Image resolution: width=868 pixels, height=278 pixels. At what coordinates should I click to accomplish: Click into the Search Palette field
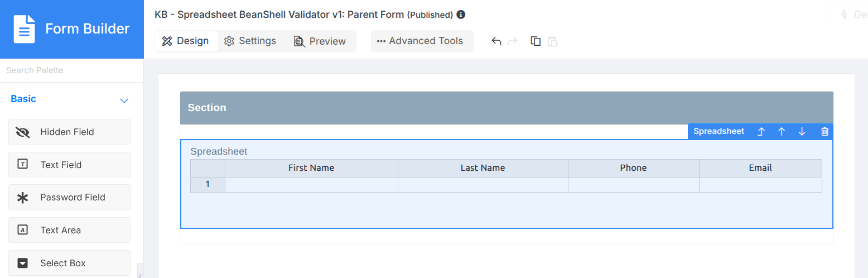coord(71,70)
